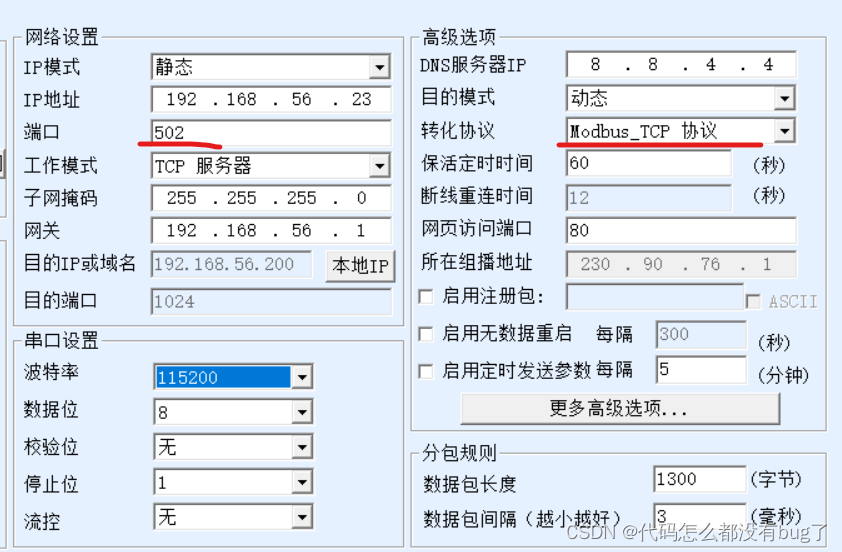Image resolution: width=842 pixels, height=552 pixels.
Task: Enable the 启用无数据重启 checkbox
Action: [x=426, y=334]
